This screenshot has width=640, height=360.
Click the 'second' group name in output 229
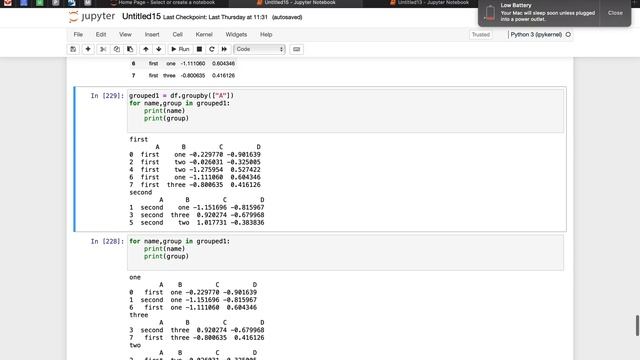click(141, 192)
